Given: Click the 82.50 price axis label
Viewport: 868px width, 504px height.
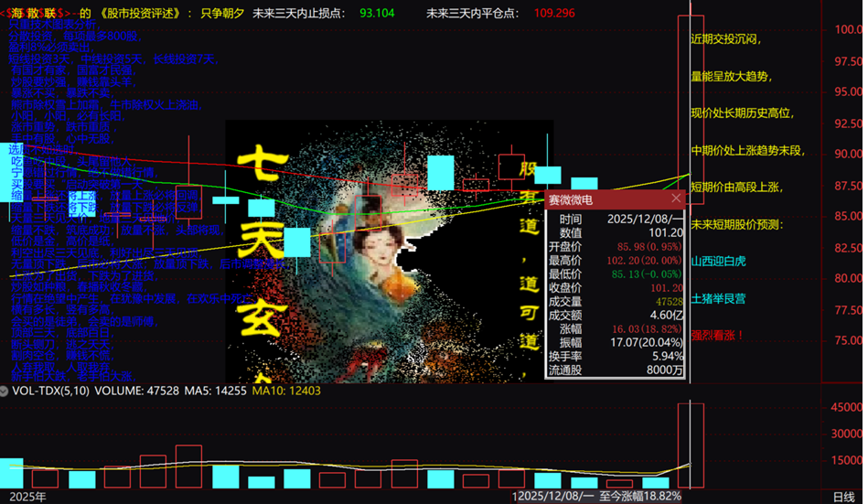Looking at the screenshot, I should click(848, 248).
